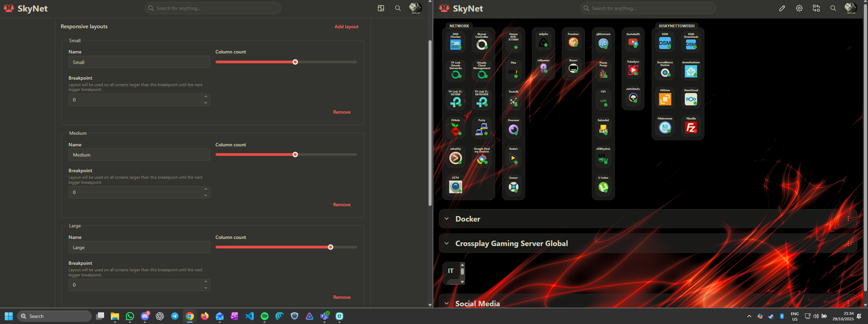Viewport: 868px width, 324px height.
Task: Decrease the Large layout breakpoint value
Action: [x=206, y=288]
